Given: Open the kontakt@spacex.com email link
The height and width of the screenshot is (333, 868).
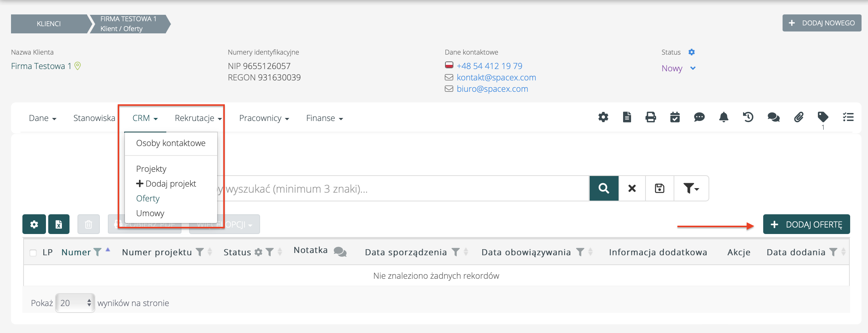Looking at the screenshot, I should (x=496, y=77).
